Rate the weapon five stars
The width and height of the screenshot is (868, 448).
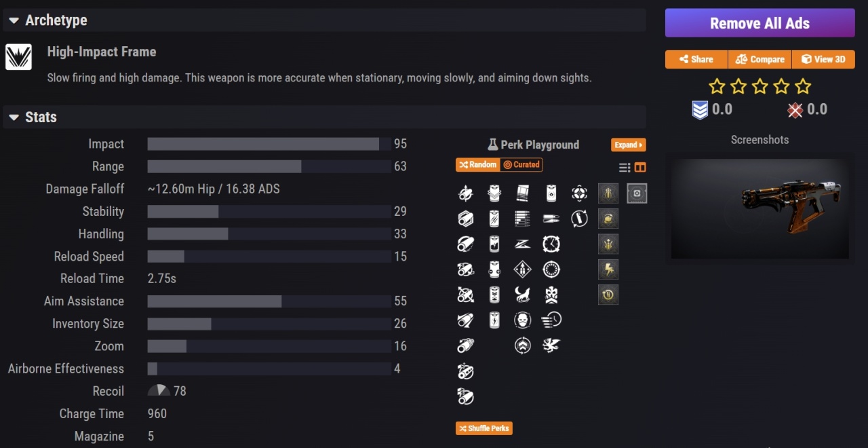pyautogui.click(x=803, y=86)
